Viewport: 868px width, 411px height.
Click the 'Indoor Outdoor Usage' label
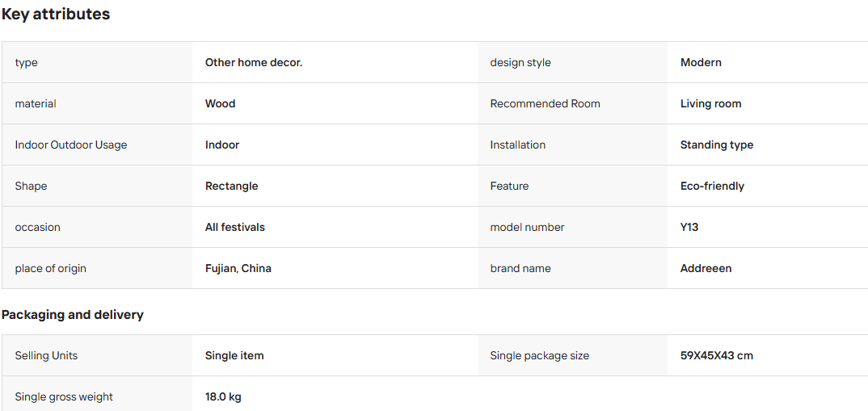point(71,145)
